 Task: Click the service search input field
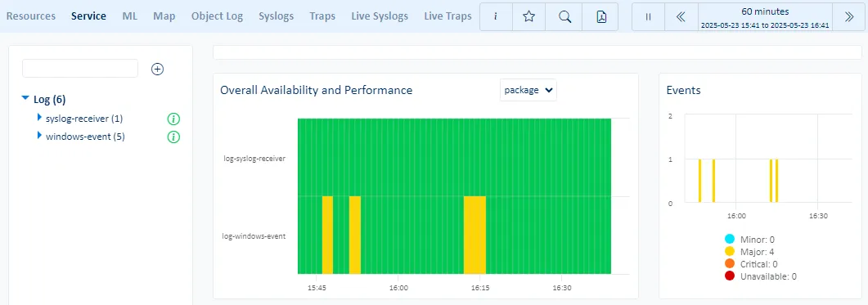(x=80, y=69)
